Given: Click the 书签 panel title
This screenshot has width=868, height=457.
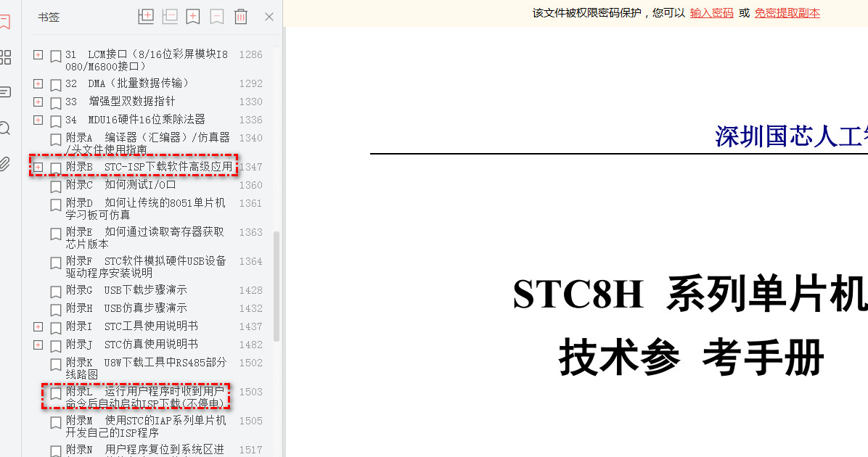Looking at the screenshot, I should [49, 17].
